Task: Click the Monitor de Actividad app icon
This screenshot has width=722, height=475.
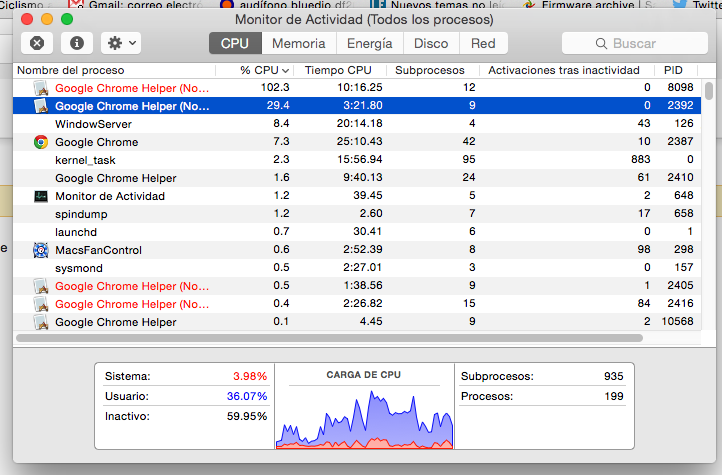Action: click(41, 197)
